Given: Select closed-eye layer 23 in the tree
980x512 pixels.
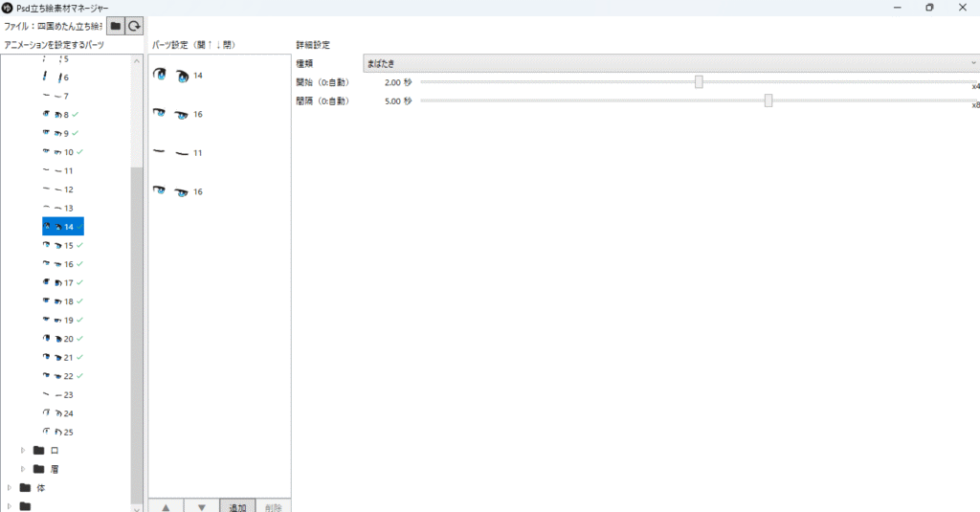Looking at the screenshot, I should 61,394.
